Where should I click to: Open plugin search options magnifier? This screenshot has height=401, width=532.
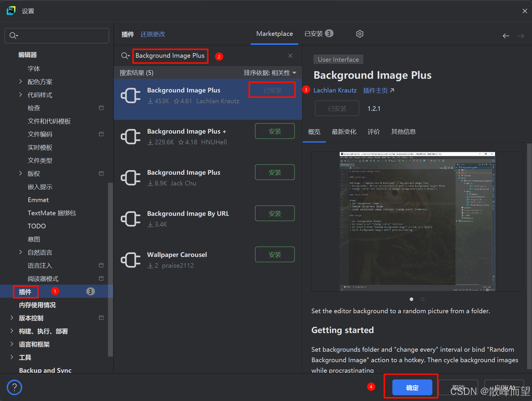(125, 56)
